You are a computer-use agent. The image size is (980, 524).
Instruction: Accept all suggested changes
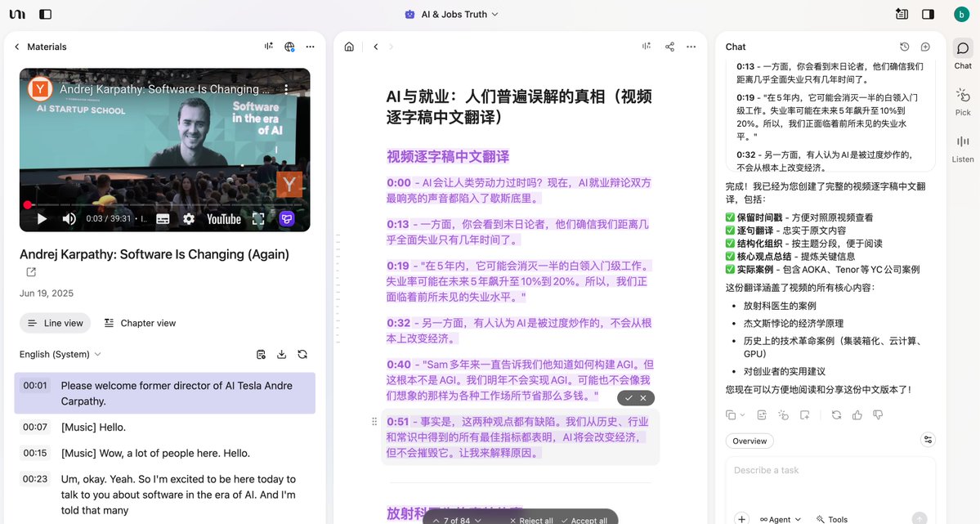tap(584, 520)
